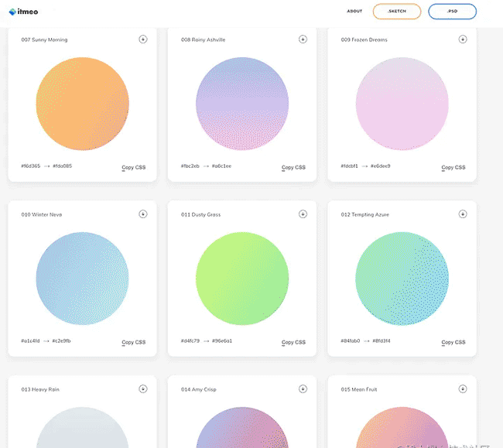Image resolution: width=503 pixels, height=448 pixels.
Task: Click Sunny Morning end color hex #fda085
Action: pos(62,166)
